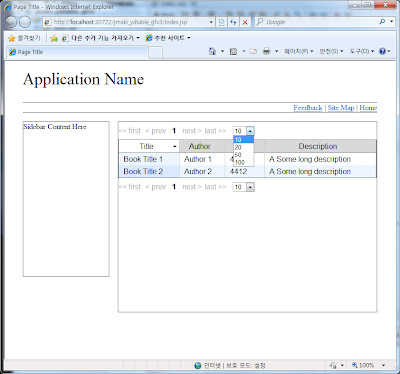Click the Home toolbar icon
Viewport: 400px width, 374px height.
click(x=212, y=51)
